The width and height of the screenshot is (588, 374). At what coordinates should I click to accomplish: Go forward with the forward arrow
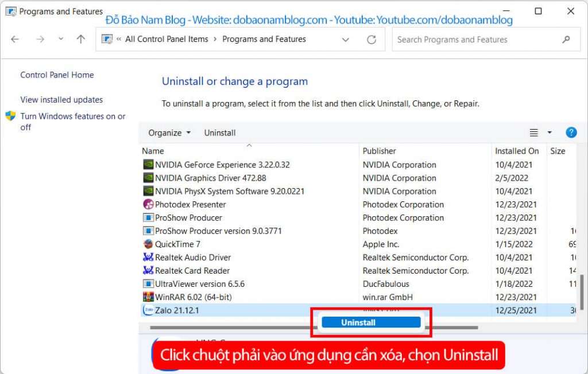[x=40, y=39]
